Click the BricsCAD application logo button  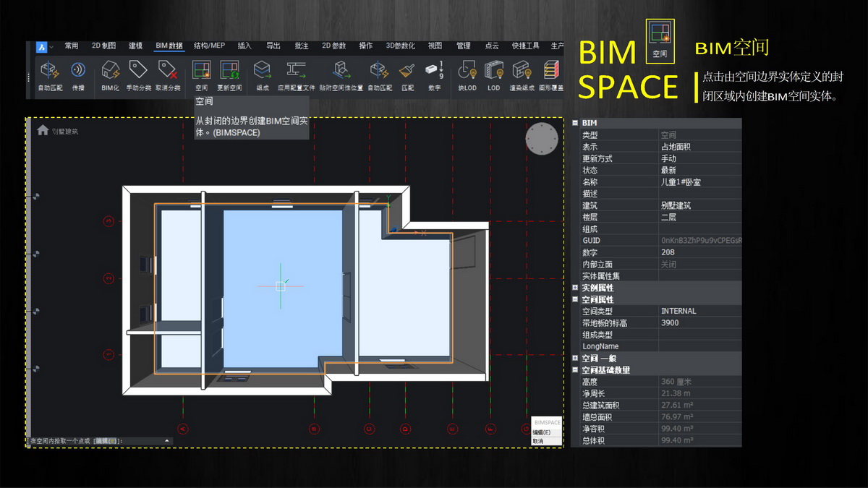41,46
